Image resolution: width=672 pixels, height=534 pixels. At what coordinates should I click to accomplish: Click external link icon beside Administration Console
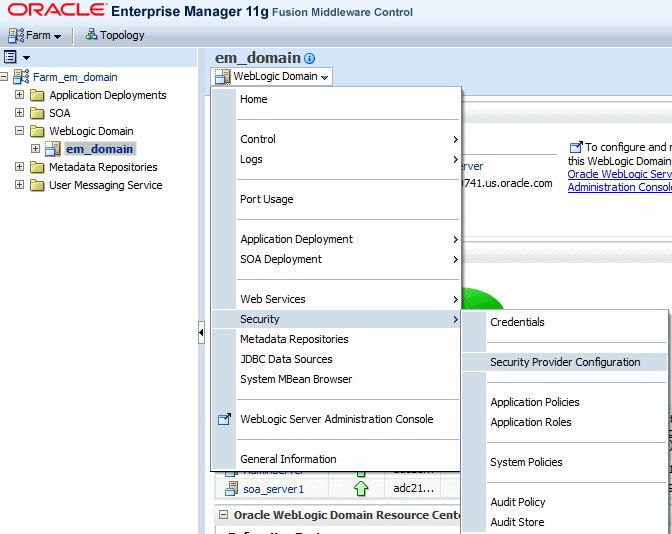tap(224, 419)
